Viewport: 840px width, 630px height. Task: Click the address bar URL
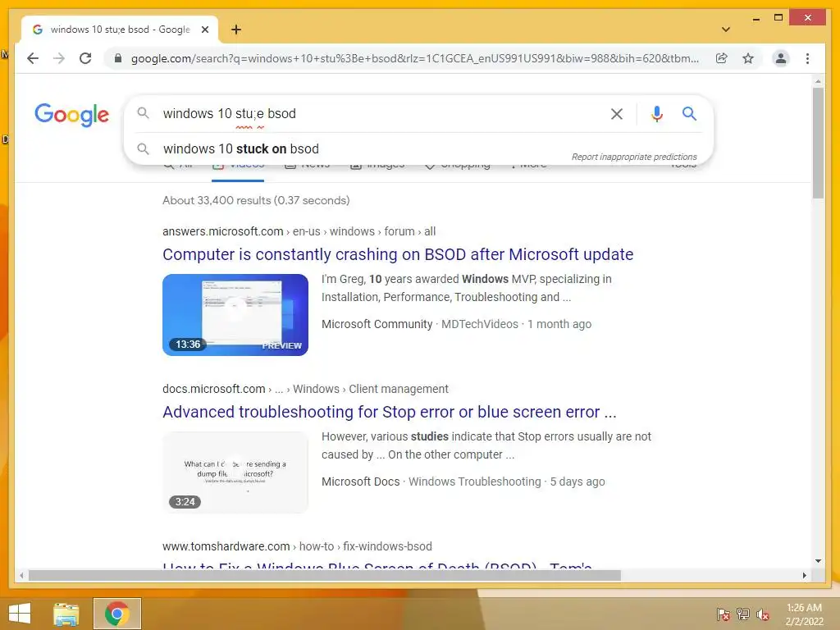point(414,58)
